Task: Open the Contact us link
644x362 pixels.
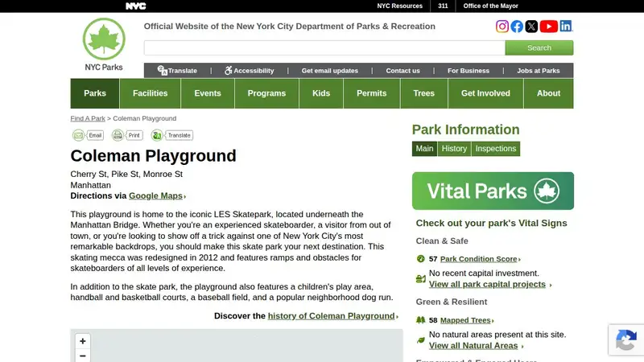Action: [x=403, y=71]
